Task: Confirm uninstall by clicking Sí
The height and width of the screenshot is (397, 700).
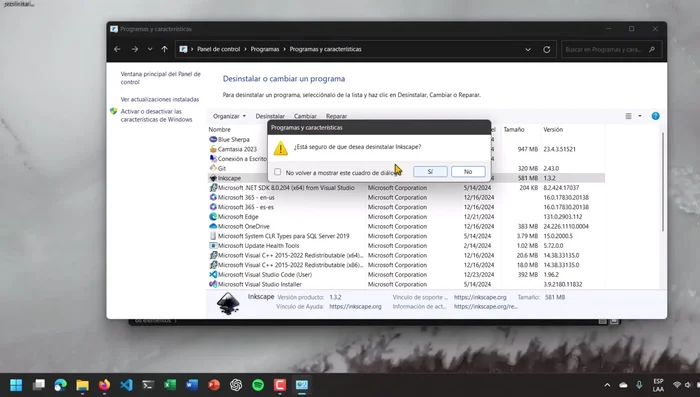Action: (x=430, y=171)
